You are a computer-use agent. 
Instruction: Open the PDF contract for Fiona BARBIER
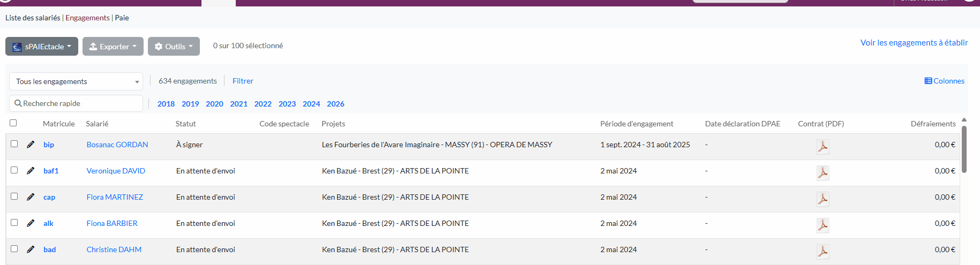coord(822,225)
